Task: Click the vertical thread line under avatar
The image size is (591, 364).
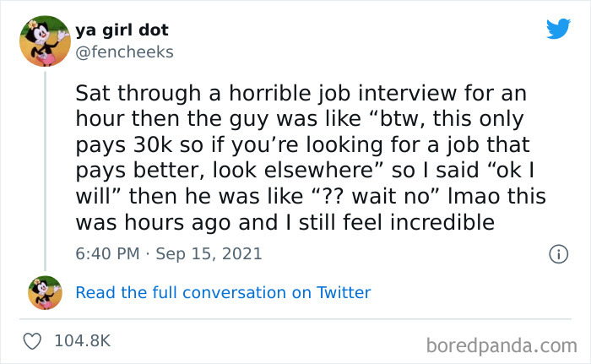Action: [x=45, y=169]
